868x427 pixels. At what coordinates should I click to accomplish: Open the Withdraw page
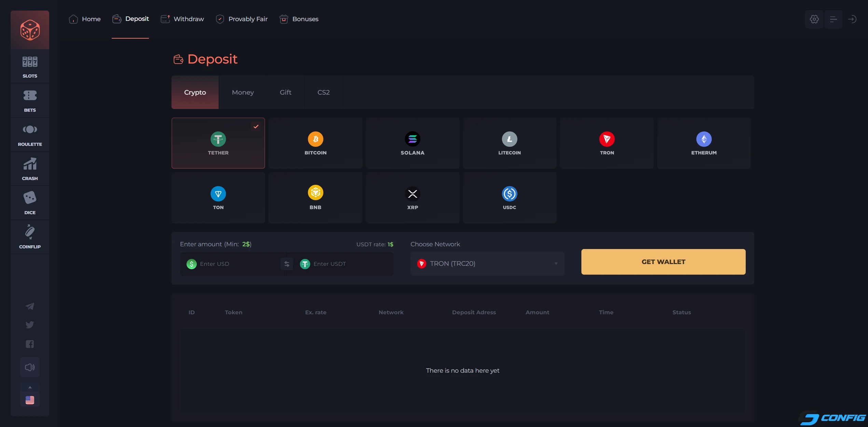tap(182, 19)
